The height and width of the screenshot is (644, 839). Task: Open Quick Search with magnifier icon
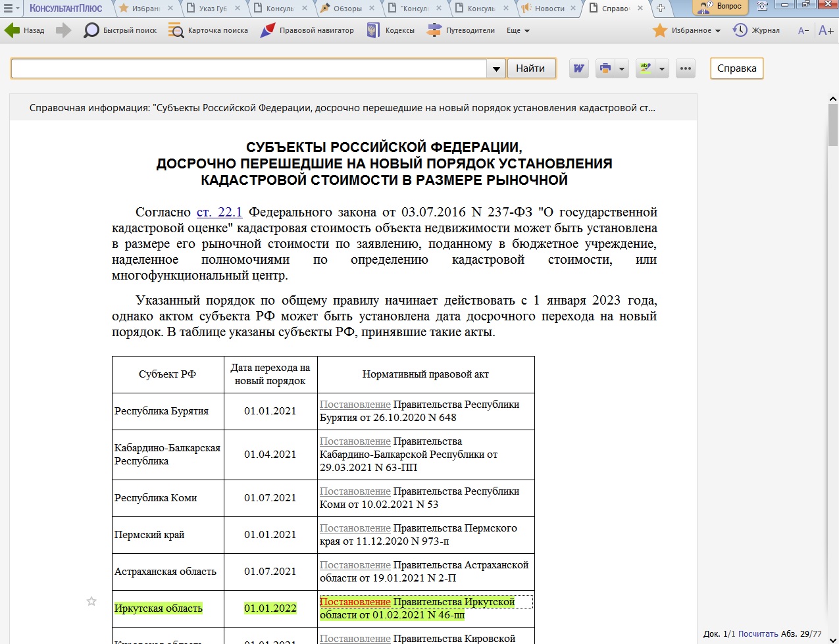pos(91,30)
